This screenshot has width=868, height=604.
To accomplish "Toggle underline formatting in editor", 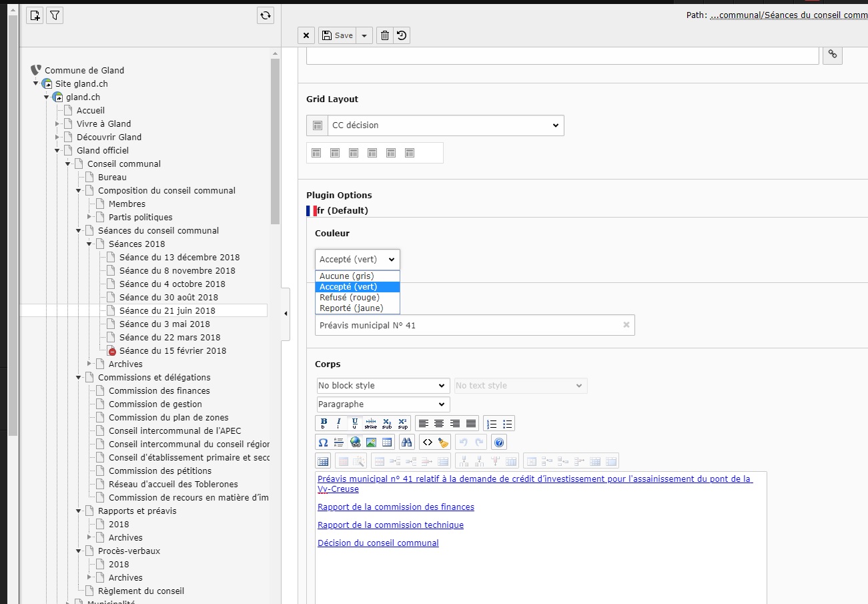I will click(x=354, y=423).
